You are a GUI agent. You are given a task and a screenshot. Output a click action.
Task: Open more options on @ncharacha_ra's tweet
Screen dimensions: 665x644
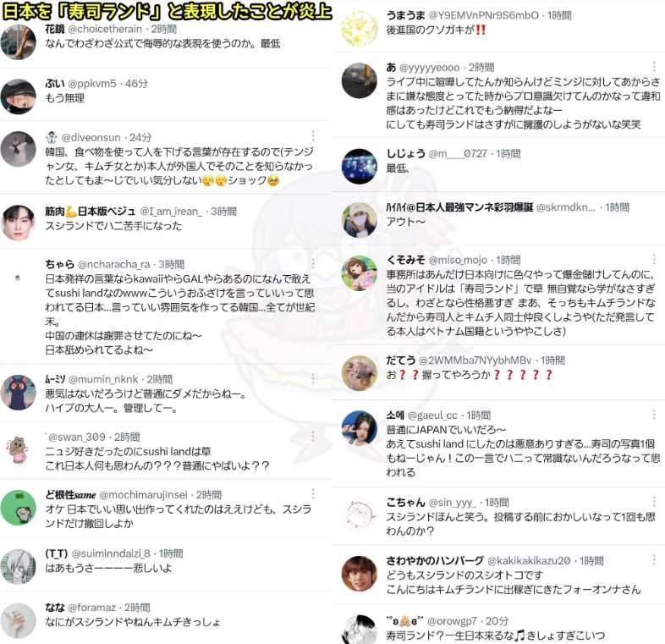313,263
